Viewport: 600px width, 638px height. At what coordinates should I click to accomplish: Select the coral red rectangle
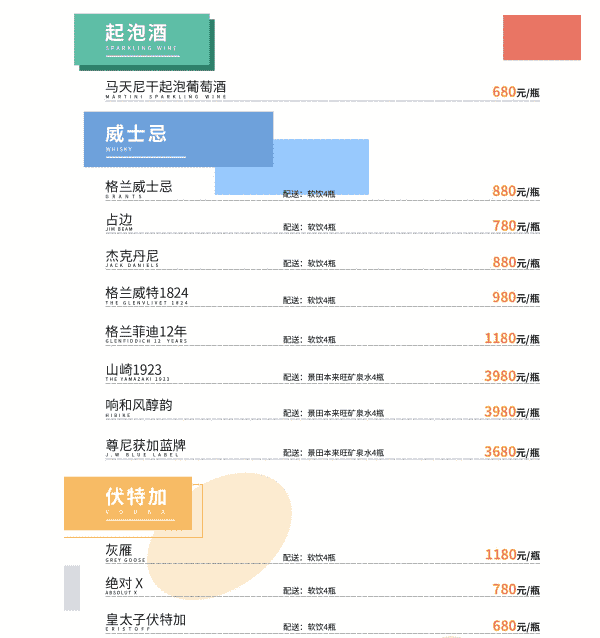[542, 37]
